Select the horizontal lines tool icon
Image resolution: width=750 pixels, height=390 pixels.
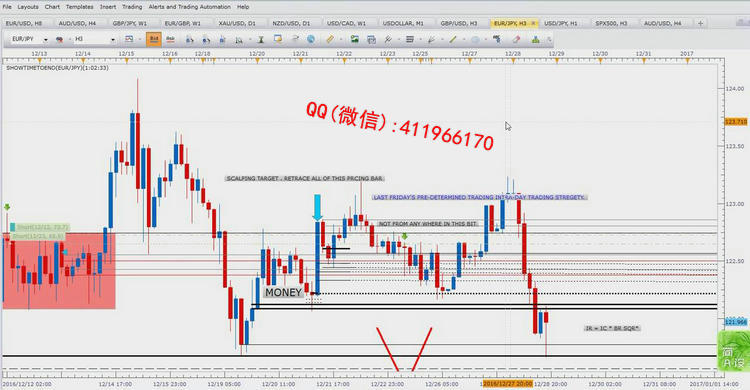410,39
